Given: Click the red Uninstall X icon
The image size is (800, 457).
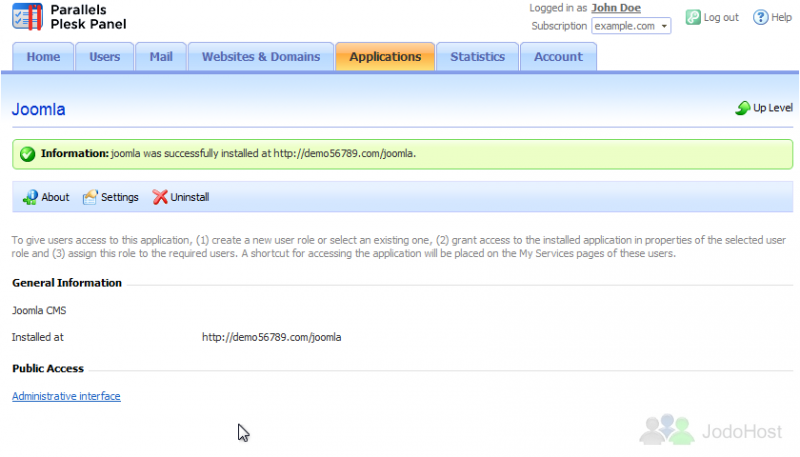Looking at the screenshot, I should pos(160,197).
